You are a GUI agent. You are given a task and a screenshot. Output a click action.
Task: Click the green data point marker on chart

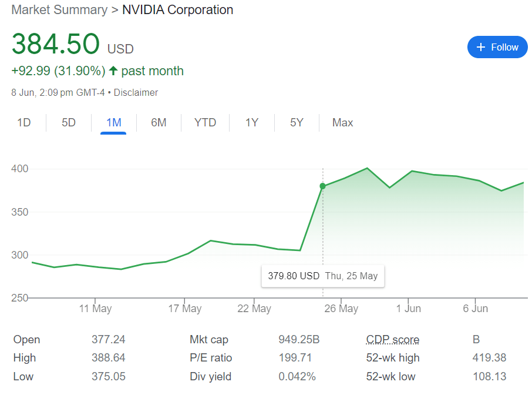click(322, 186)
